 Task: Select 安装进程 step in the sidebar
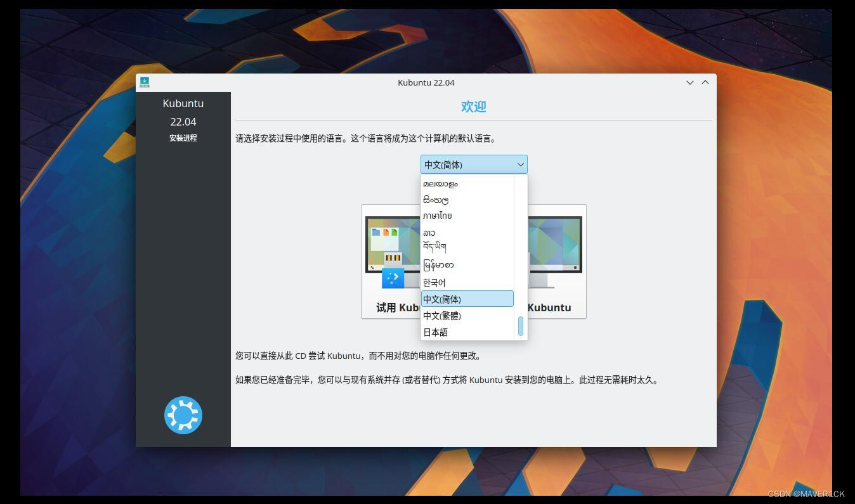183,138
